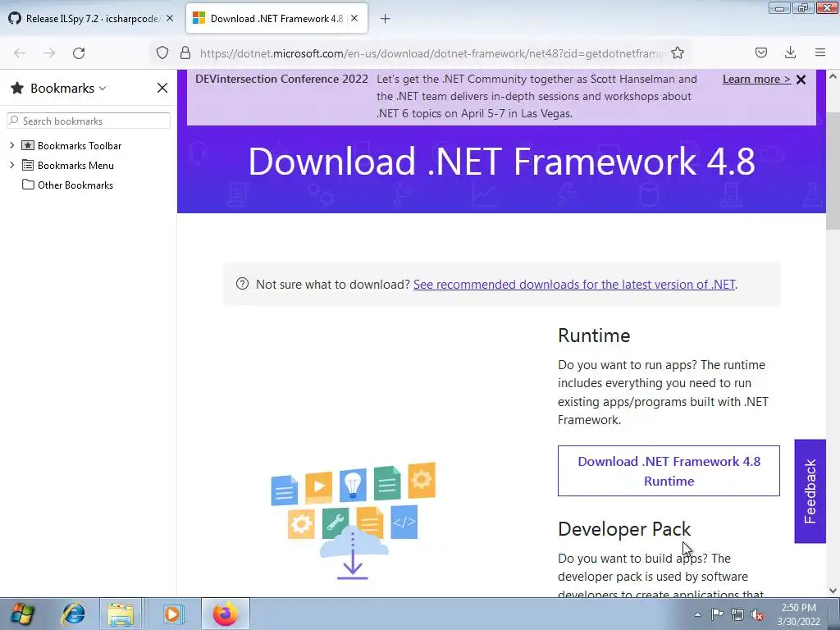The width and height of the screenshot is (840, 630).
Task: Open Windows Explorer from the taskbar
Action: (x=121, y=614)
